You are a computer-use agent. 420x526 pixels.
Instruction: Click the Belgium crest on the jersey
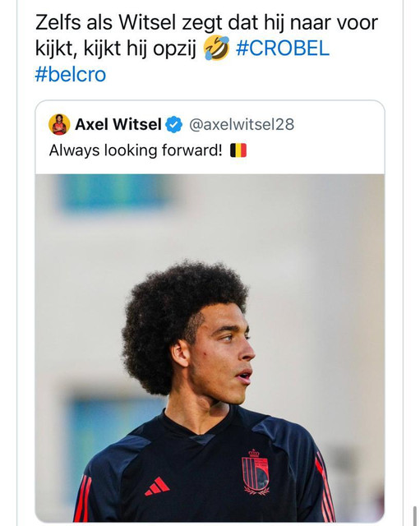[256, 472]
